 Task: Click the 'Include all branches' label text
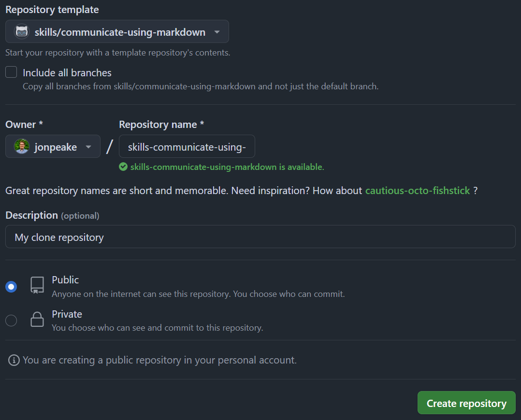pyautogui.click(x=67, y=73)
